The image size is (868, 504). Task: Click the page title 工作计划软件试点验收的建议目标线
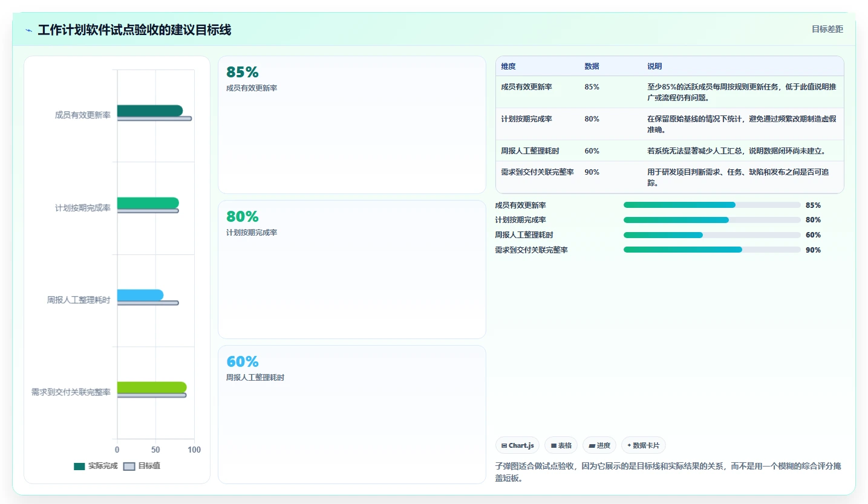[x=134, y=30]
